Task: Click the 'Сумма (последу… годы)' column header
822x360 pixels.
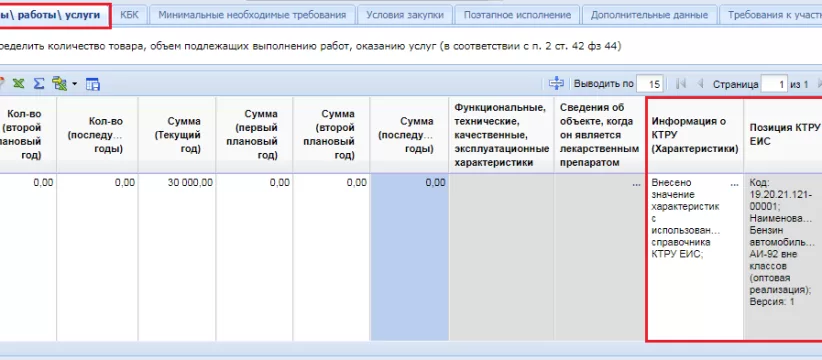Action: click(x=409, y=135)
